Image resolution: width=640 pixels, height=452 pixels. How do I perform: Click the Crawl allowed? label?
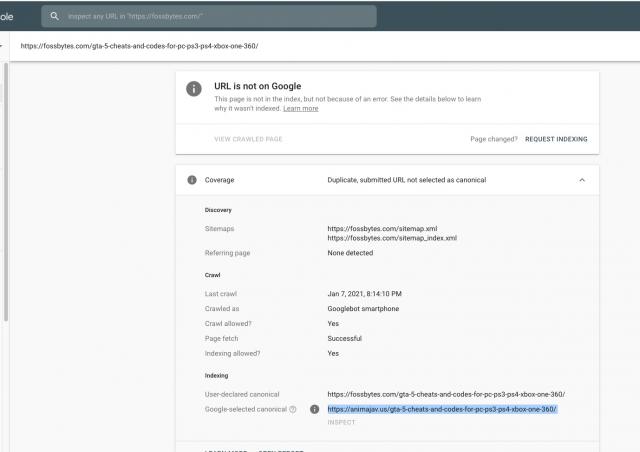228,324
